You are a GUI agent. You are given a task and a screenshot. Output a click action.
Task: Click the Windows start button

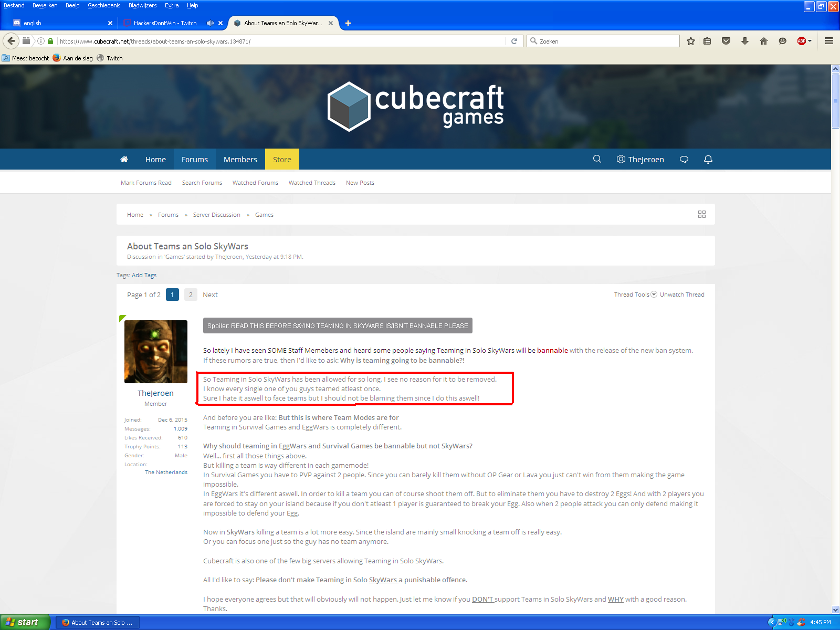25,622
